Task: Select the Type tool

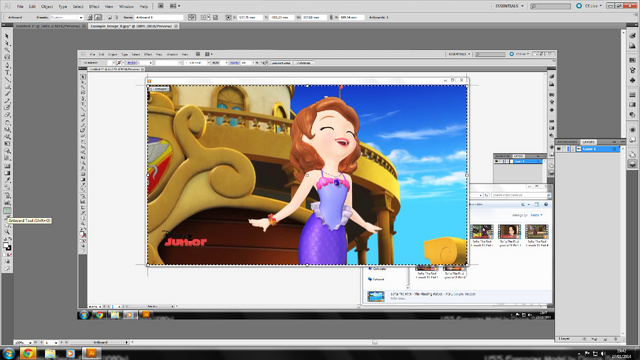Action: point(7,72)
